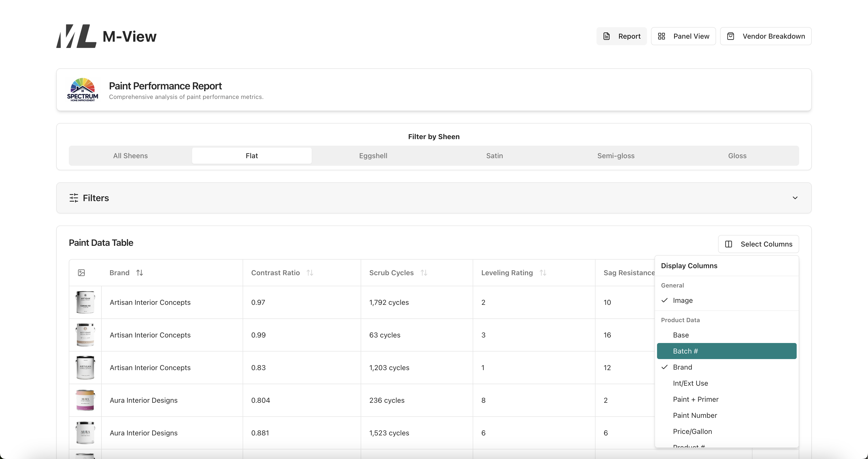The height and width of the screenshot is (459, 868).
Task: Click the grid icon on Panel View
Action: [662, 36]
